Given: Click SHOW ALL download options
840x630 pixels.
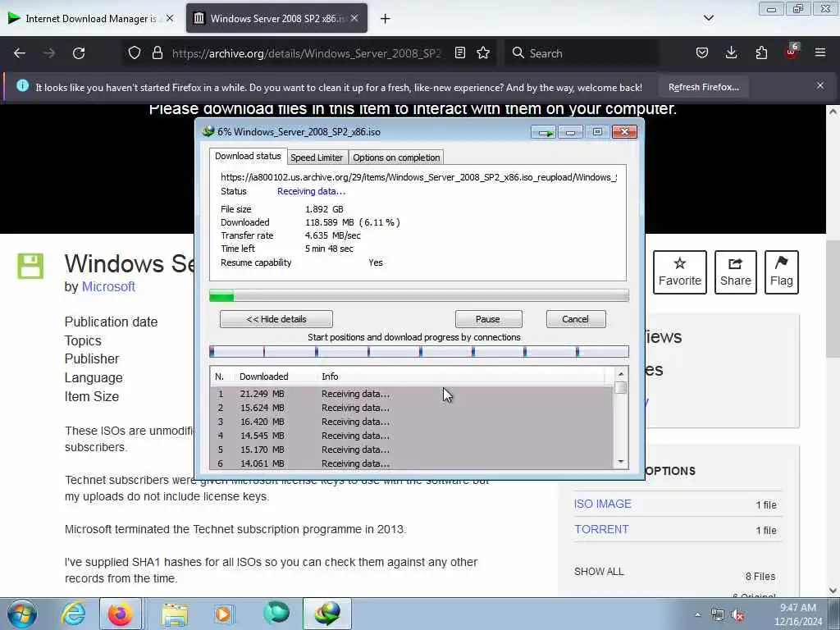Looking at the screenshot, I should coord(599,572).
